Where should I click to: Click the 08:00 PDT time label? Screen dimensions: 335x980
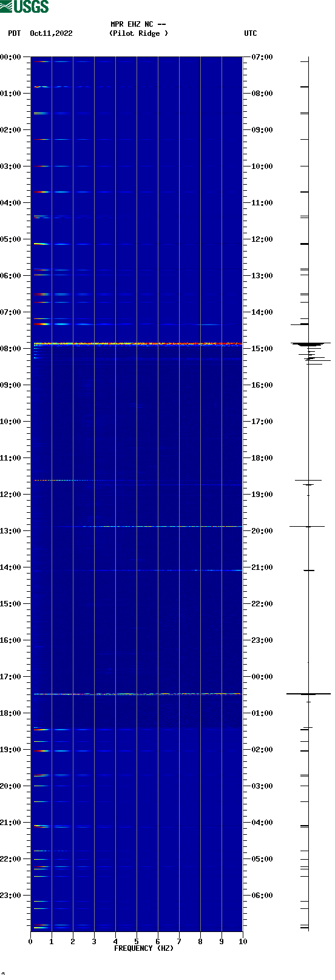pyautogui.click(x=10, y=349)
